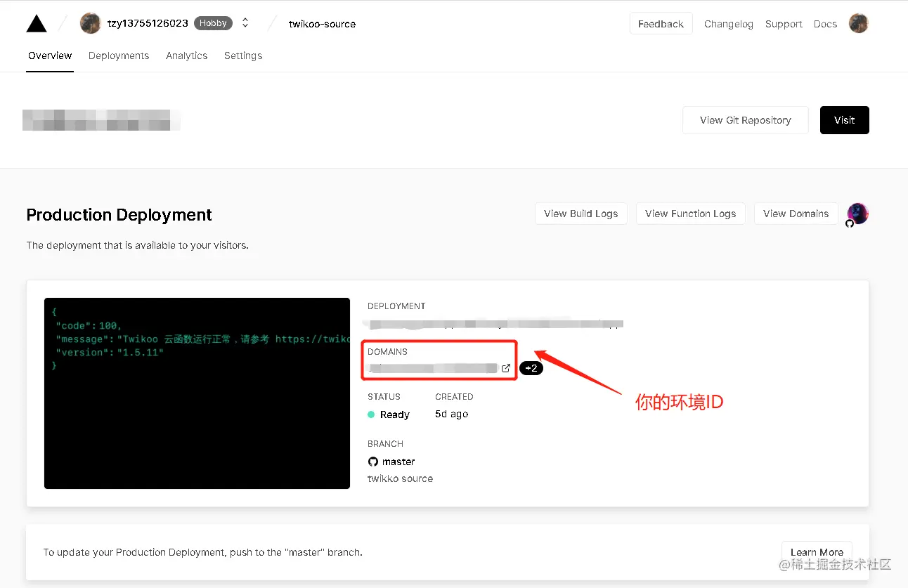Open the +2 additional domains badge
908x588 pixels.
(531, 368)
